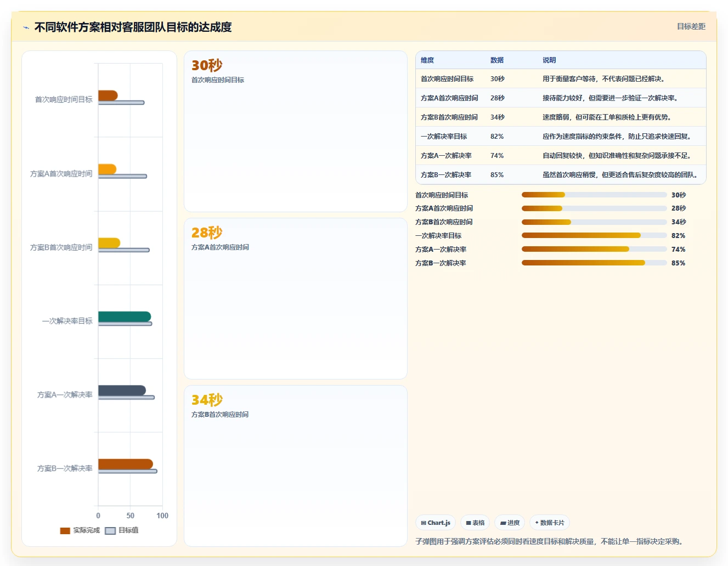Click the brown 方案B一次解决率 actual bar in chart

pyautogui.click(x=126, y=464)
